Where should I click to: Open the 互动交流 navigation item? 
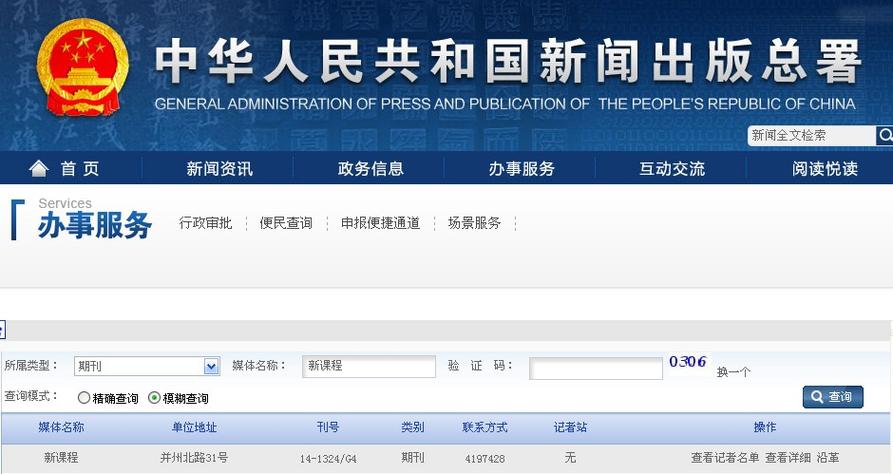pos(672,169)
